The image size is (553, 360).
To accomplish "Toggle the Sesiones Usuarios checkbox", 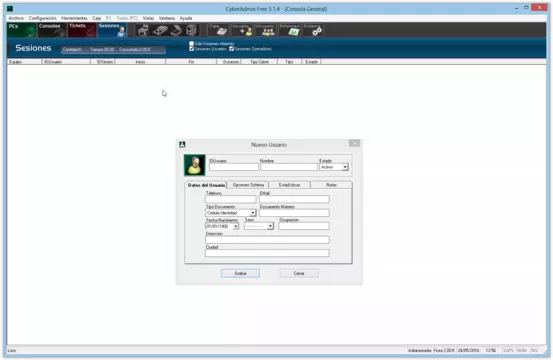I will click(x=192, y=49).
